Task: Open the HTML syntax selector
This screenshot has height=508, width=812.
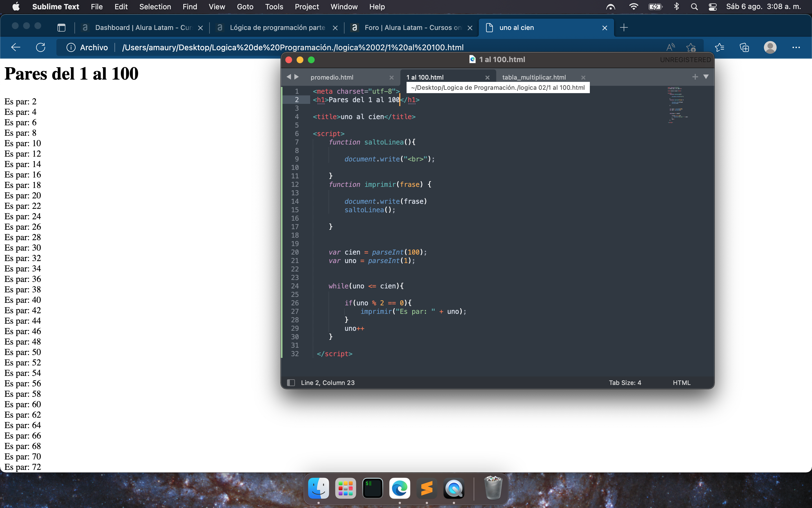Action: (681, 383)
